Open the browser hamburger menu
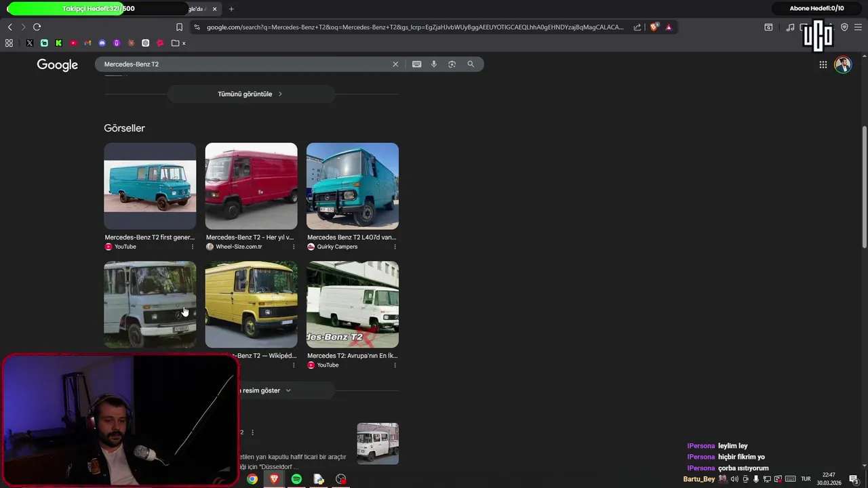 (858, 27)
